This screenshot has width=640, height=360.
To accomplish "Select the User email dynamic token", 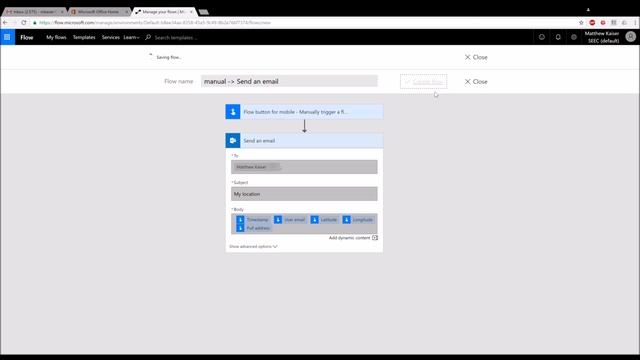I will pyautogui.click(x=290, y=220).
